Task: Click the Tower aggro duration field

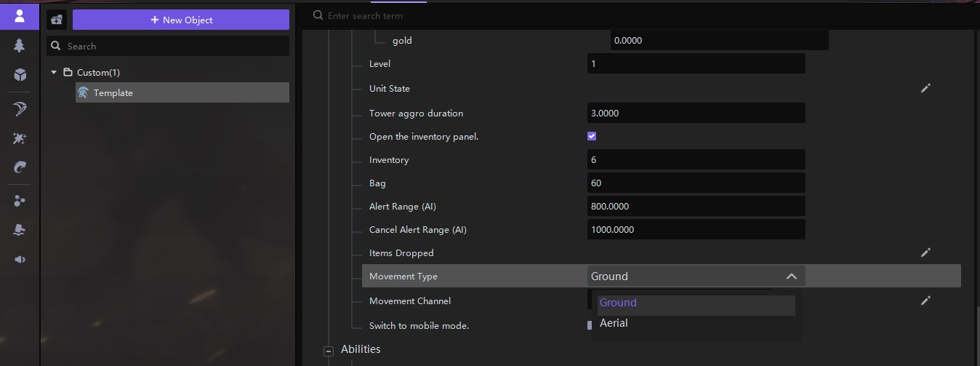Action: [696, 114]
